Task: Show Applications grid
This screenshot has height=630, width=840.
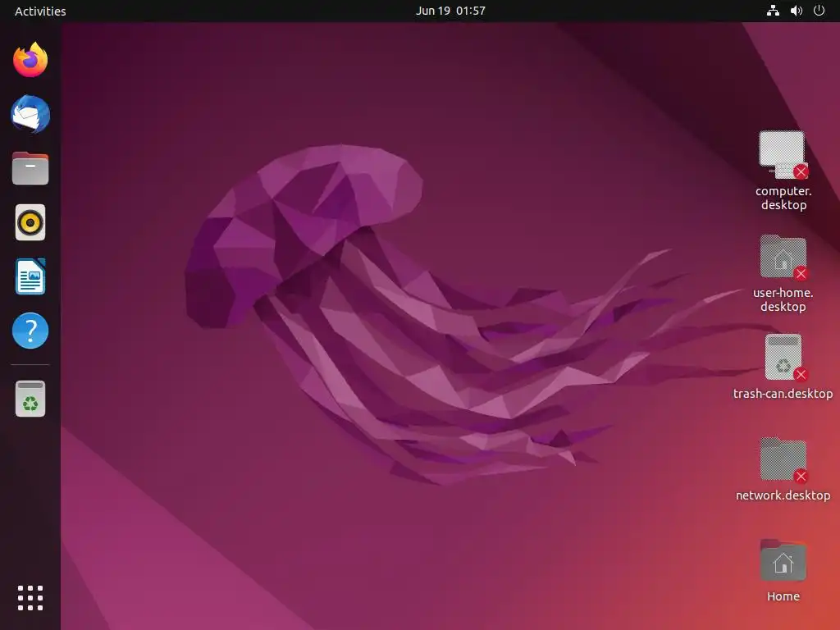Action: click(30, 598)
